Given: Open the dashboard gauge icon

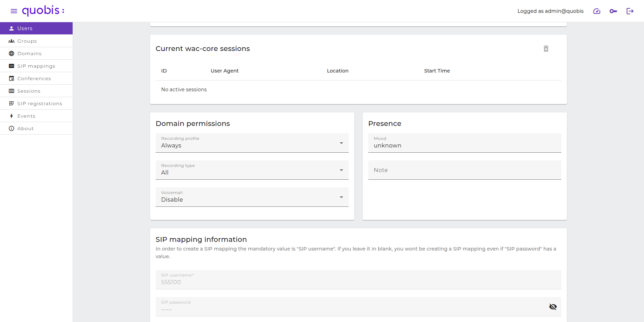Looking at the screenshot, I should pos(597,11).
